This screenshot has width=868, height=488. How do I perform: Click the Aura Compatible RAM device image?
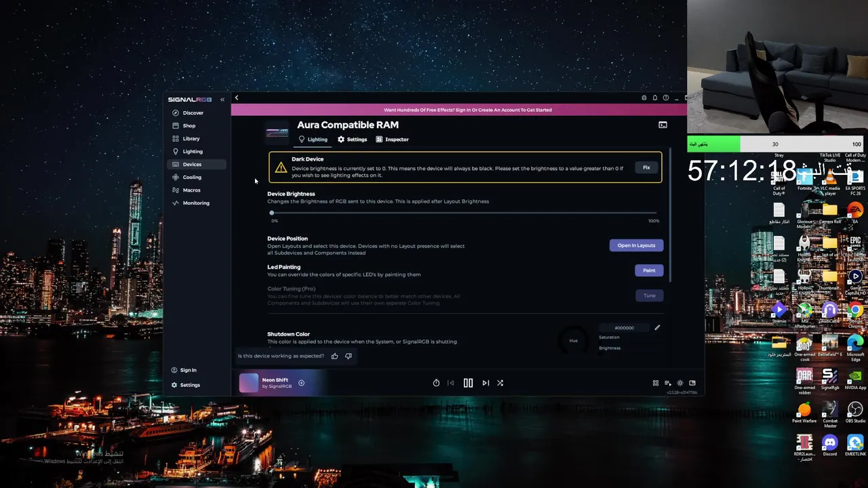(x=277, y=132)
